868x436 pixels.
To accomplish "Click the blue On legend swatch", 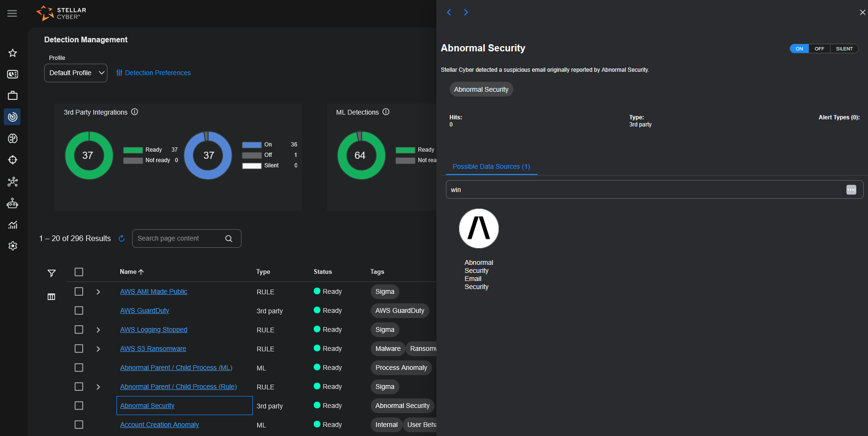I will coord(252,145).
